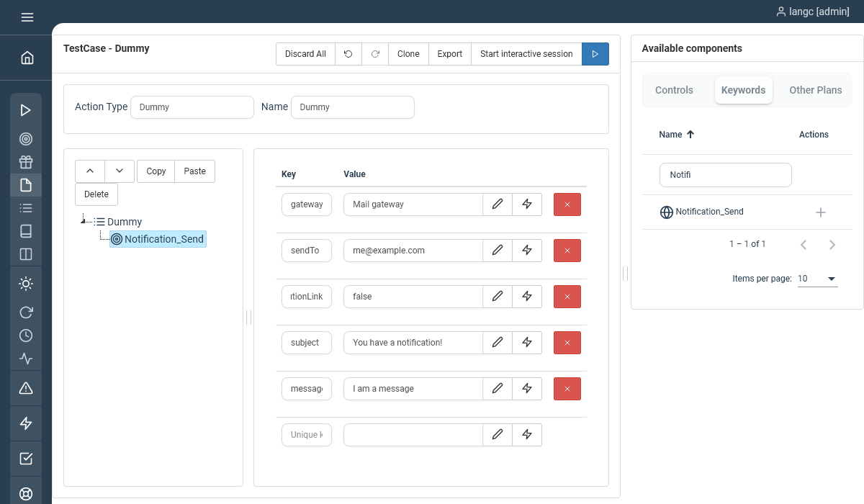Click the undo arrow in the toolbar
The width and height of the screenshot is (864, 504).
348,53
